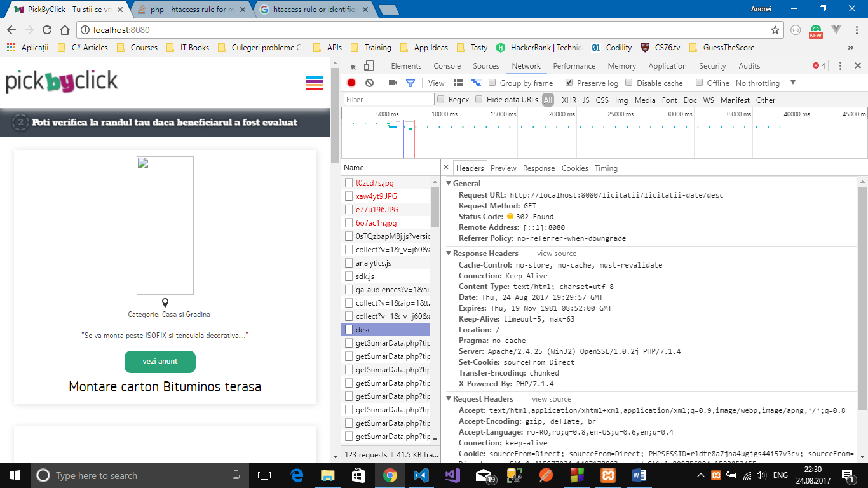
Task: Open the Timing tab of request
Action: coord(606,168)
